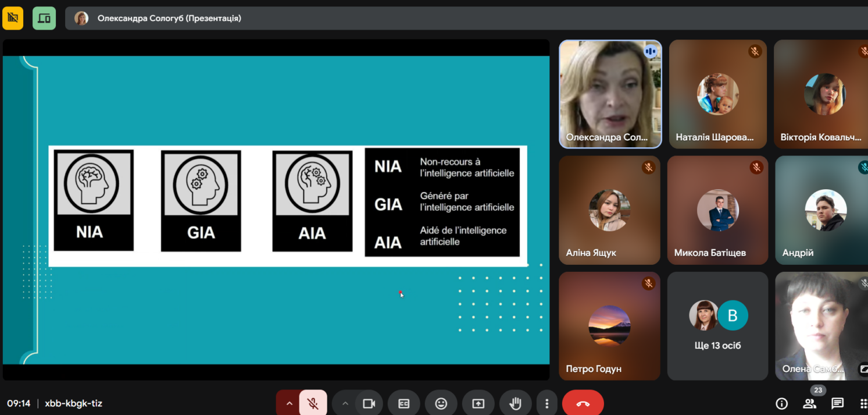Unmute the microphone button
Image resolution: width=868 pixels, height=415 pixels.
(313, 403)
